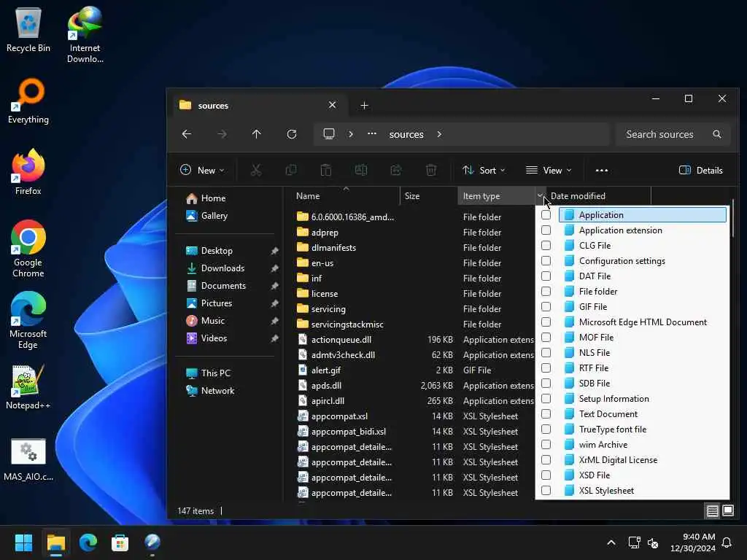Refresh the sources folder view
The width and height of the screenshot is (747, 560).
click(x=292, y=134)
